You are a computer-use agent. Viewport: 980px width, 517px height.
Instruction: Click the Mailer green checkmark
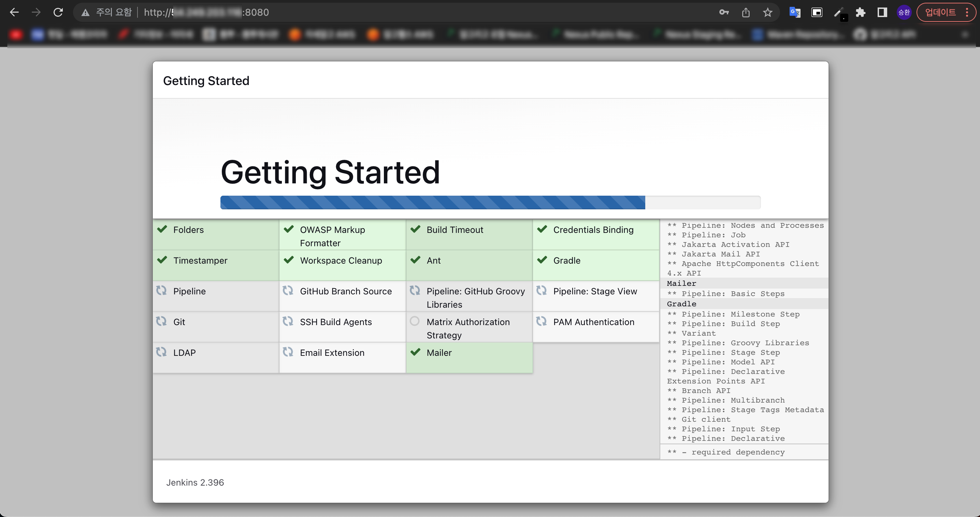pyautogui.click(x=415, y=352)
